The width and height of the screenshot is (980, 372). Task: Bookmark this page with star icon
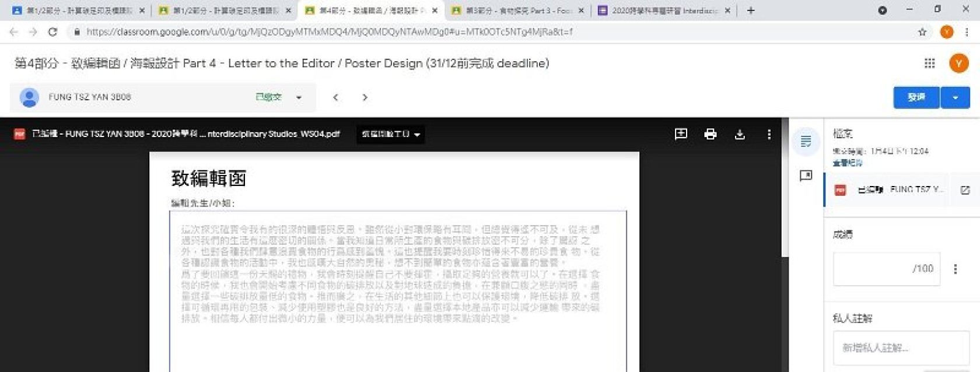coord(922,32)
